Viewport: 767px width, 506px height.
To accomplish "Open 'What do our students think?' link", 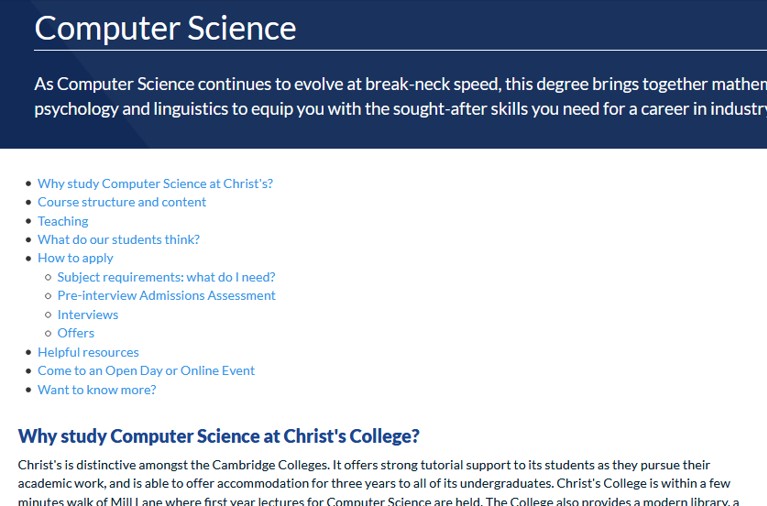I will click(118, 240).
